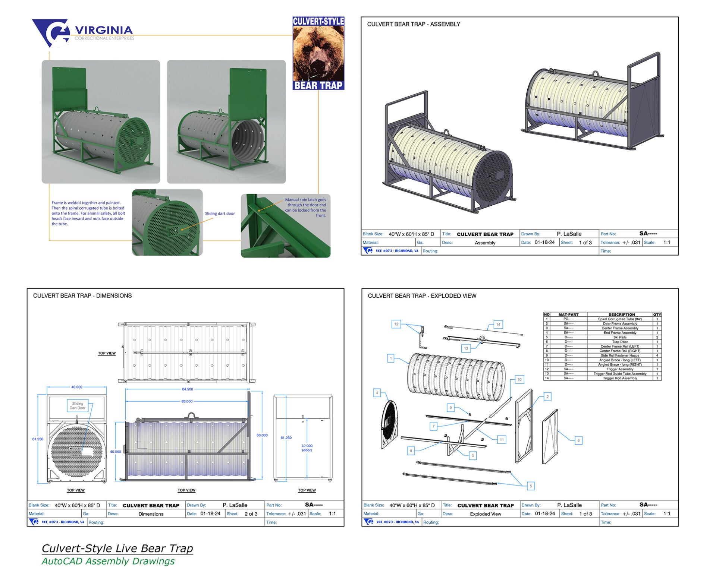
Task: Click 'Culvert-Style Live Bear Trap' underlined title
Action: [x=117, y=548]
